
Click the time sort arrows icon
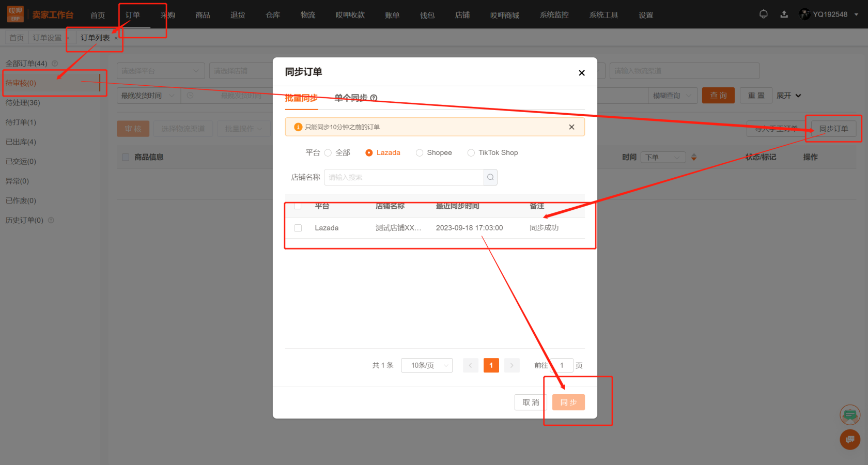point(694,157)
